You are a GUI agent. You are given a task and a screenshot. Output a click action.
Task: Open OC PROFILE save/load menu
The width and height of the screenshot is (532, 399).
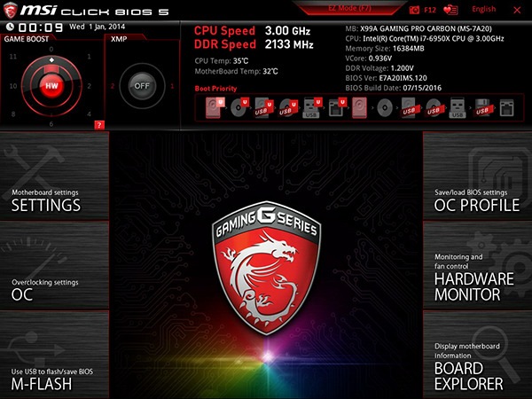477,176
